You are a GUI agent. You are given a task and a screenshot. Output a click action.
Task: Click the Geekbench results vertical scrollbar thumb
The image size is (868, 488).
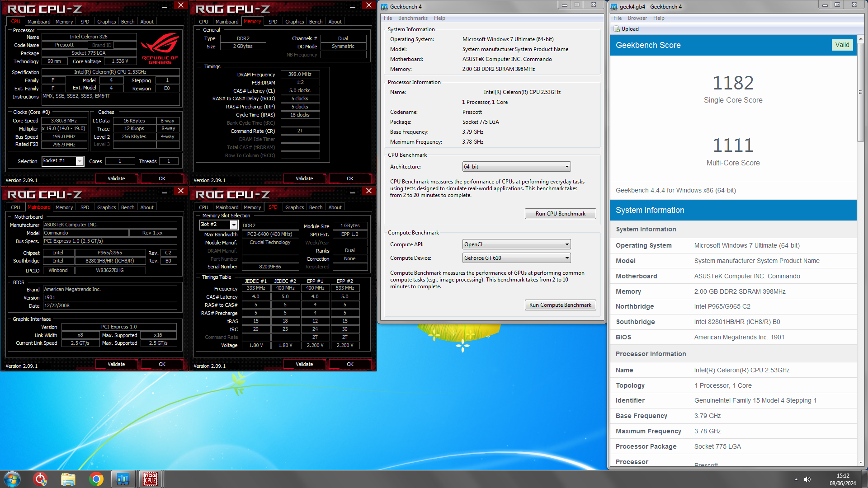(860, 92)
